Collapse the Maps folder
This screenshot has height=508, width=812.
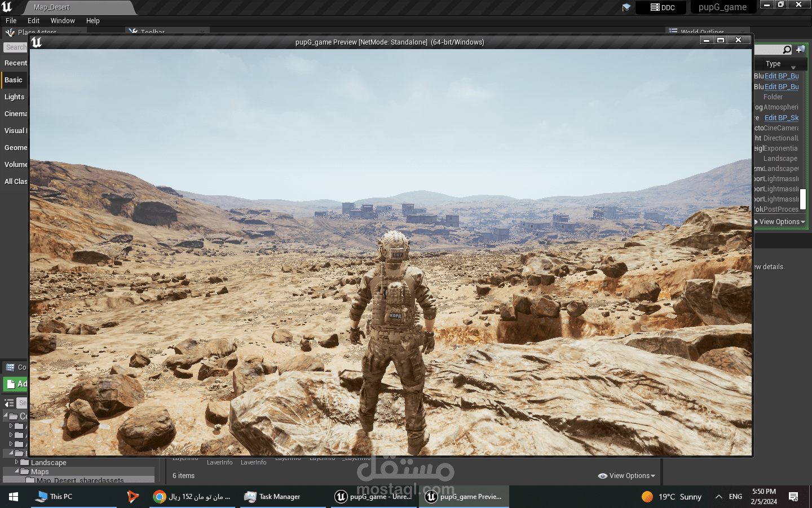(16, 471)
